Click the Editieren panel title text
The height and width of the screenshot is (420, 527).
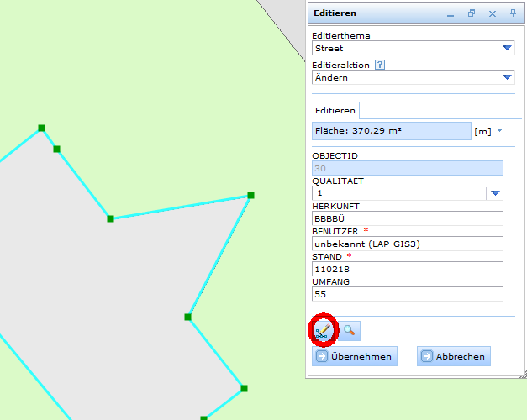tap(335, 13)
